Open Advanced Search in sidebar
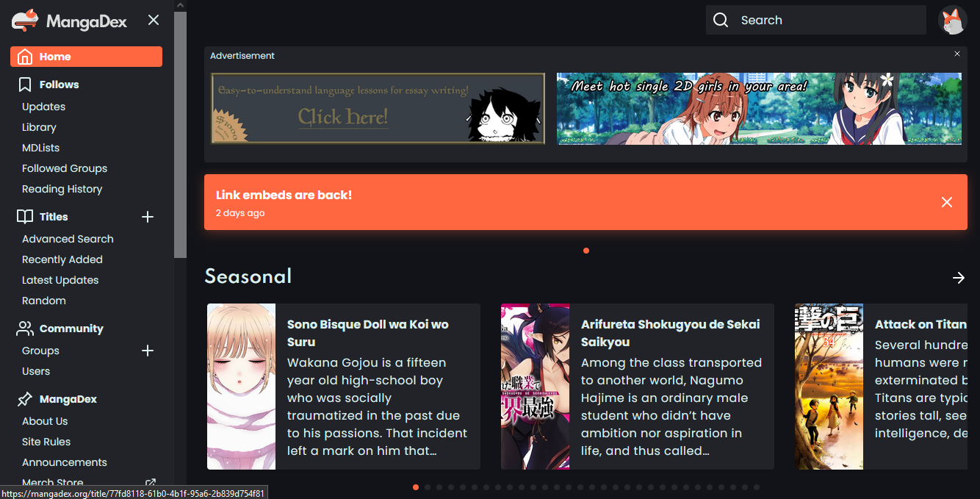Screen dimensions: 980x499 68,239
